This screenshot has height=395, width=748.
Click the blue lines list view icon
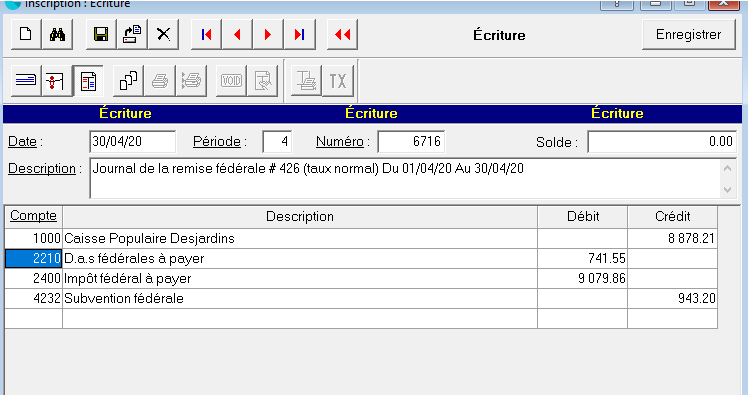tap(26, 81)
